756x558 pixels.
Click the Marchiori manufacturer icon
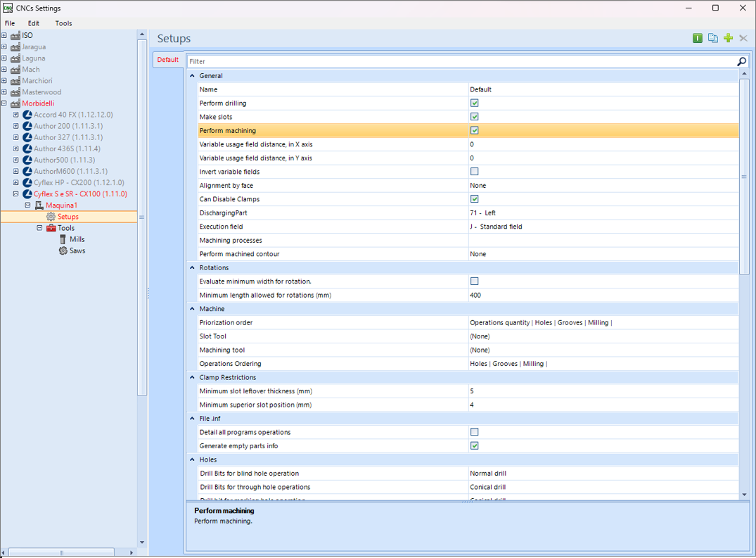15,81
